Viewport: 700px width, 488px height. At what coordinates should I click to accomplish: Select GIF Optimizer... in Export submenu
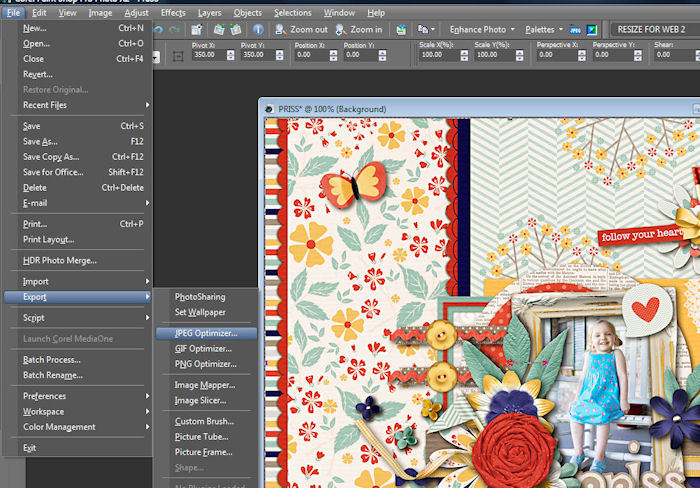coord(206,349)
